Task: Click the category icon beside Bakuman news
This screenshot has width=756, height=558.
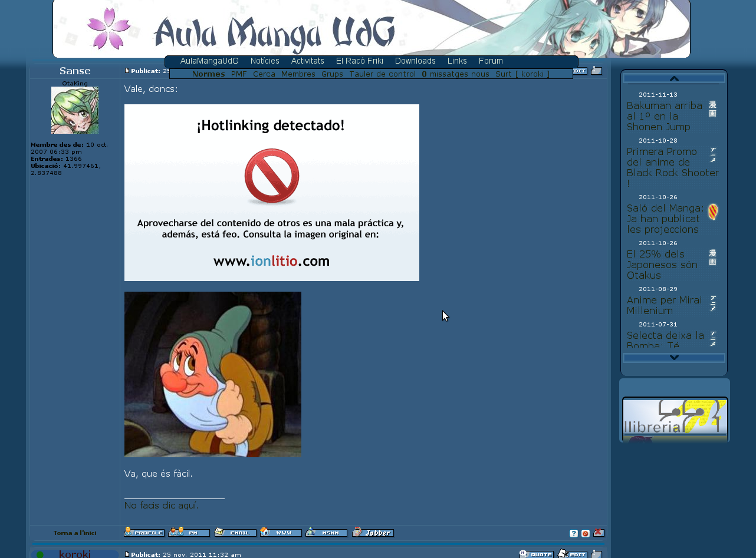Action: 712,109
